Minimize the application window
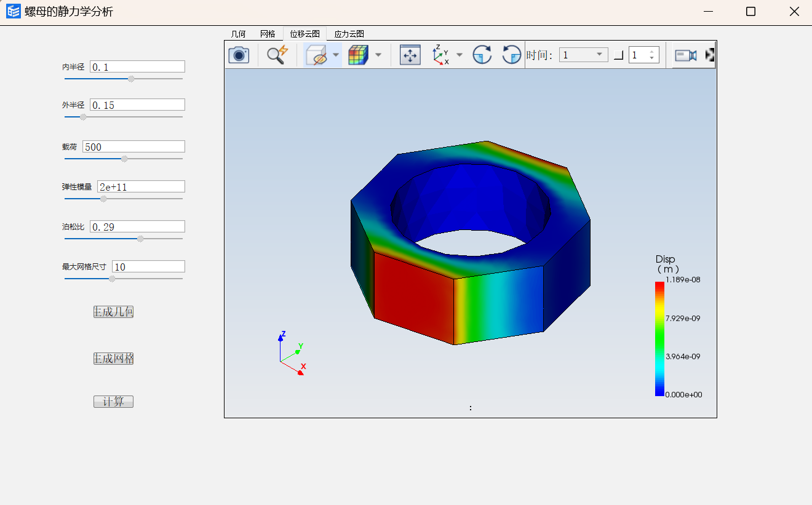The width and height of the screenshot is (812, 505). click(x=709, y=12)
